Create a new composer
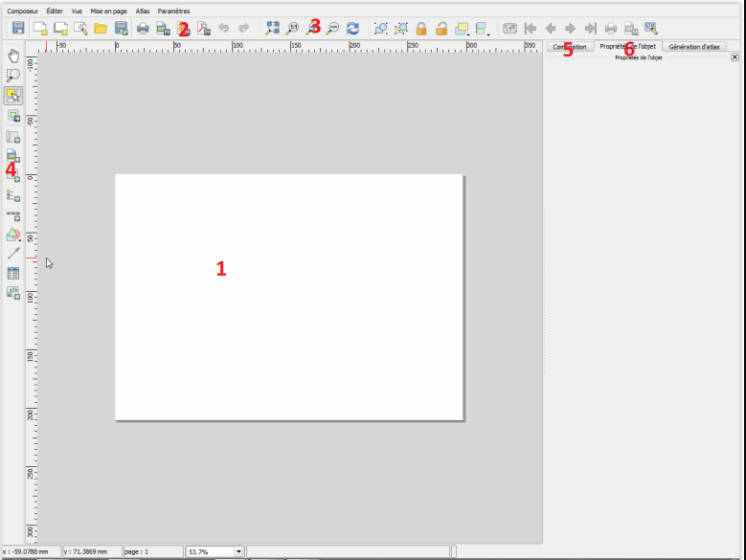This screenshot has height=560, width=746. (x=40, y=29)
